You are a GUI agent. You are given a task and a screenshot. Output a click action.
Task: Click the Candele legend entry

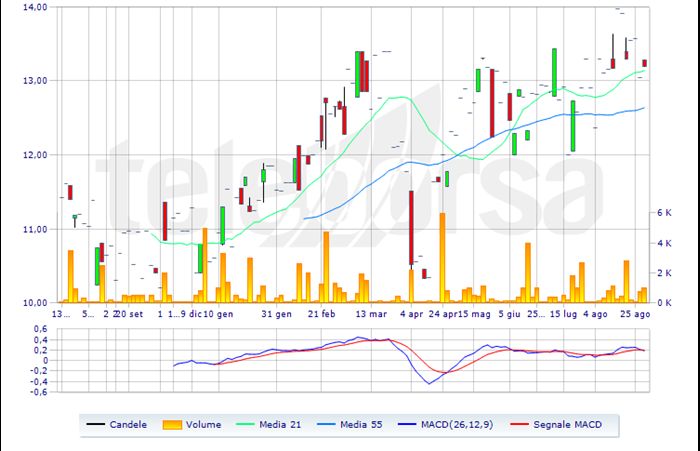tap(117, 425)
